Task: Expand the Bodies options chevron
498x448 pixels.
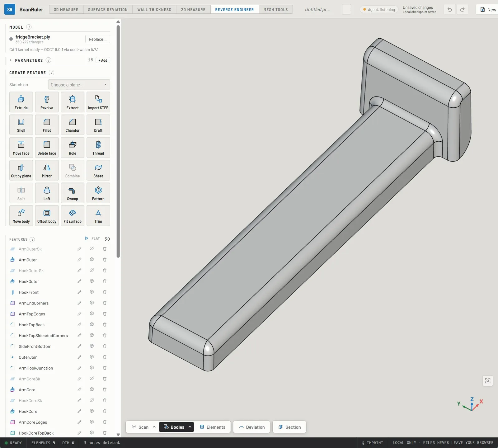Action: 190,427
